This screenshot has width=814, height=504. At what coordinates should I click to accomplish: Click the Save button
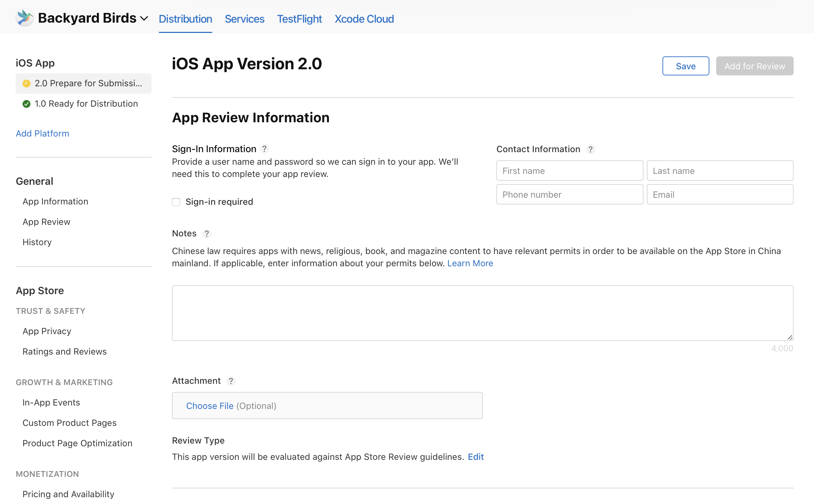pyautogui.click(x=686, y=66)
